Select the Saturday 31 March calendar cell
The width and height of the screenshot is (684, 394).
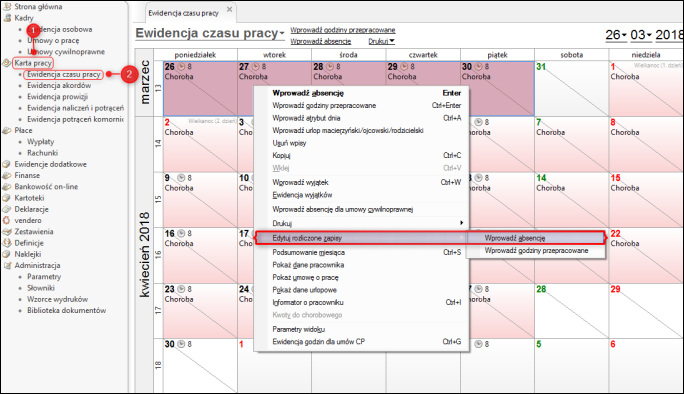pyautogui.click(x=571, y=89)
